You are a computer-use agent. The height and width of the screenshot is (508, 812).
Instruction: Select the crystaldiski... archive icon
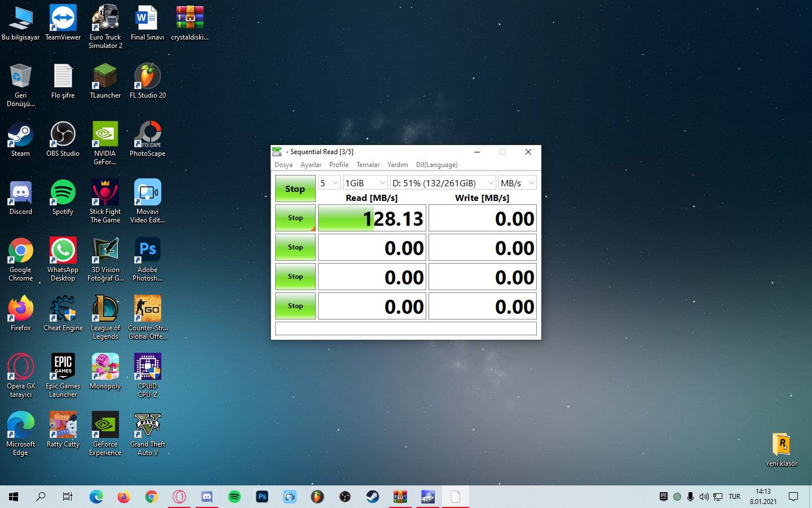[190, 24]
